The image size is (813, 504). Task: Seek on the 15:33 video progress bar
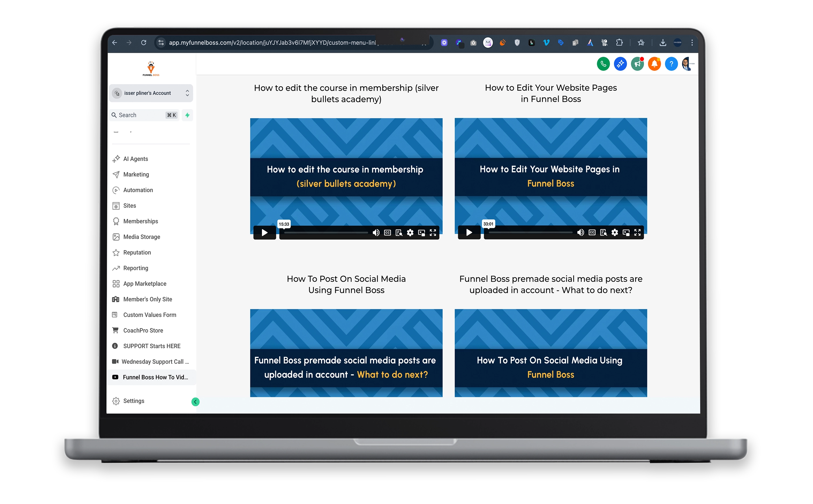325,232
